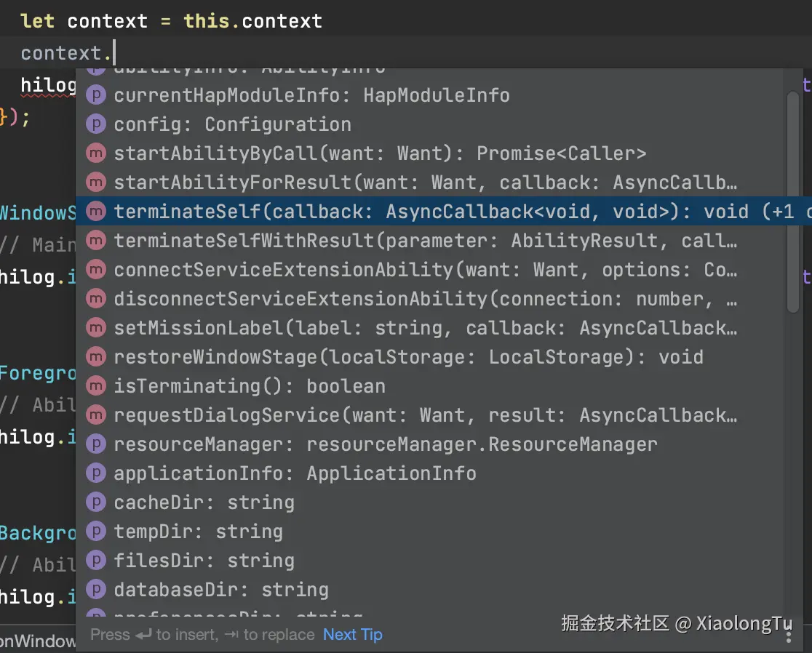Choose the requestDialogService suggestion

click(x=425, y=415)
